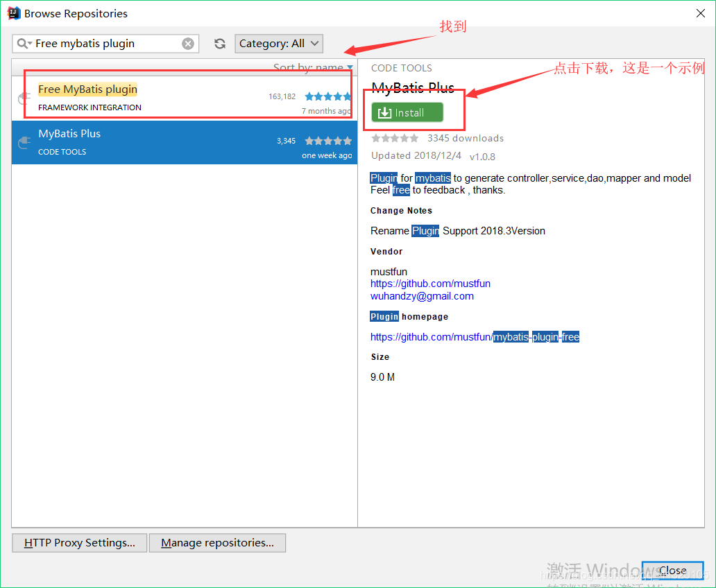Click the 'Vendor' heading
The height and width of the screenshot is (588, 716).
click(386, 252)
